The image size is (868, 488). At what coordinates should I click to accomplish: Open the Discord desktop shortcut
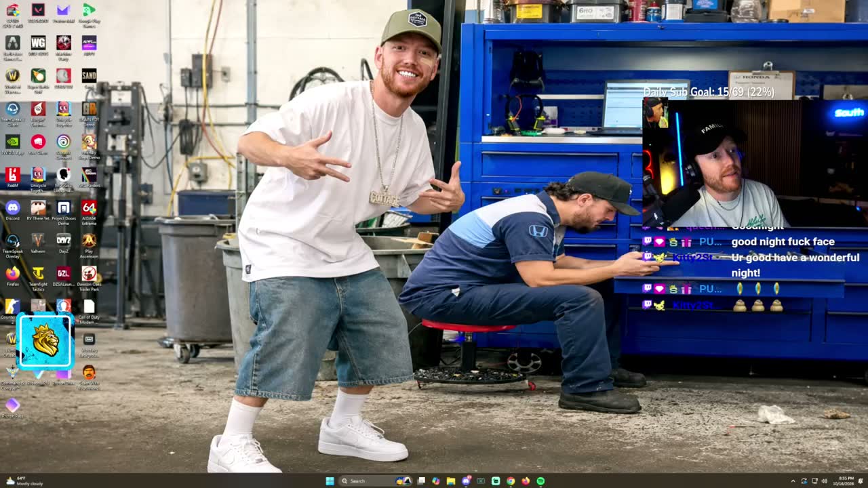[x=12, y=211]
